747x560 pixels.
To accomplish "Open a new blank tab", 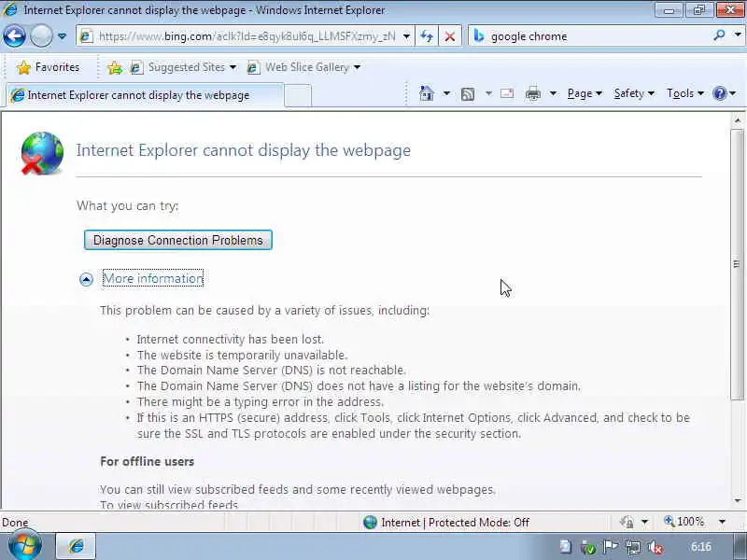I will [x=298, y=96].
